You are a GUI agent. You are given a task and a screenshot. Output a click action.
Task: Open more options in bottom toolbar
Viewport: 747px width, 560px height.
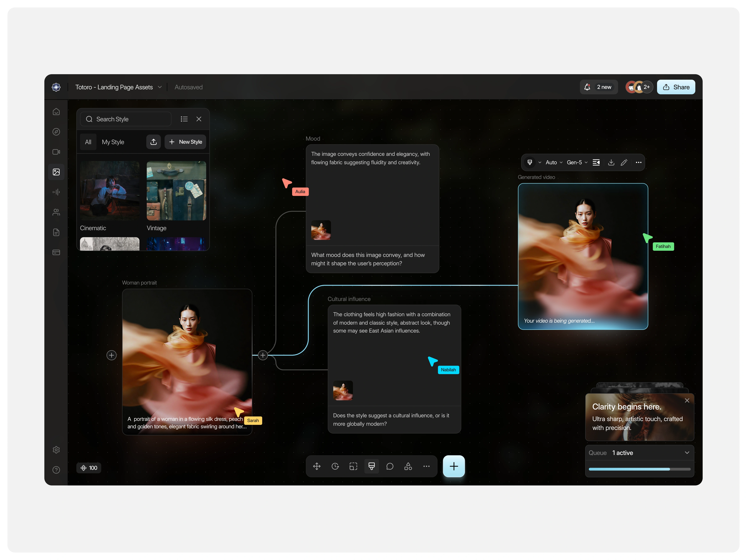point(427,467)
